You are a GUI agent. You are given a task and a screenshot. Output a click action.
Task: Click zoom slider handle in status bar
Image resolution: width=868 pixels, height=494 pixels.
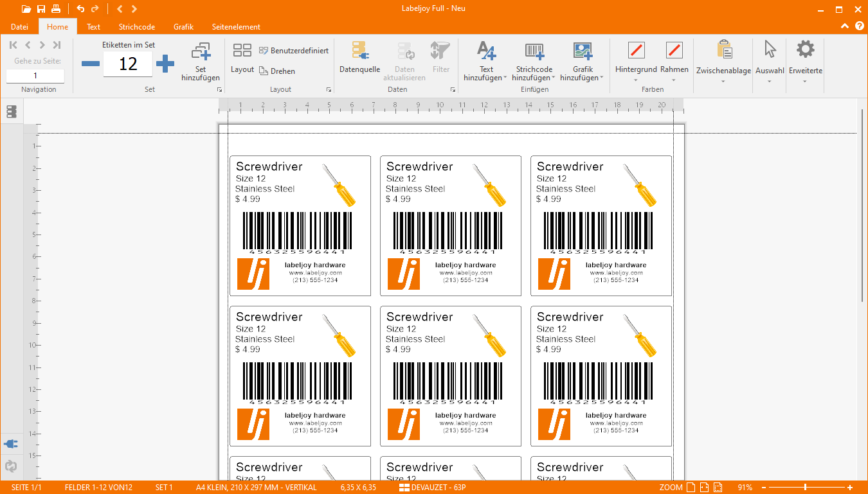[x=805, y=488]
